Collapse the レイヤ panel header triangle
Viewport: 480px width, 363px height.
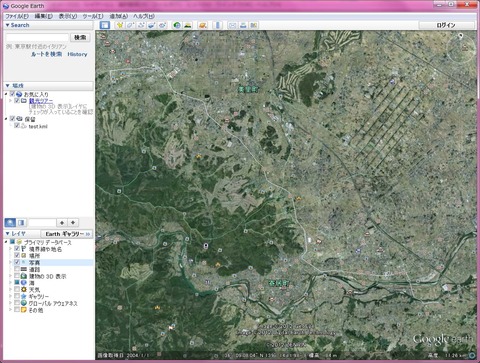click(7, 234)
